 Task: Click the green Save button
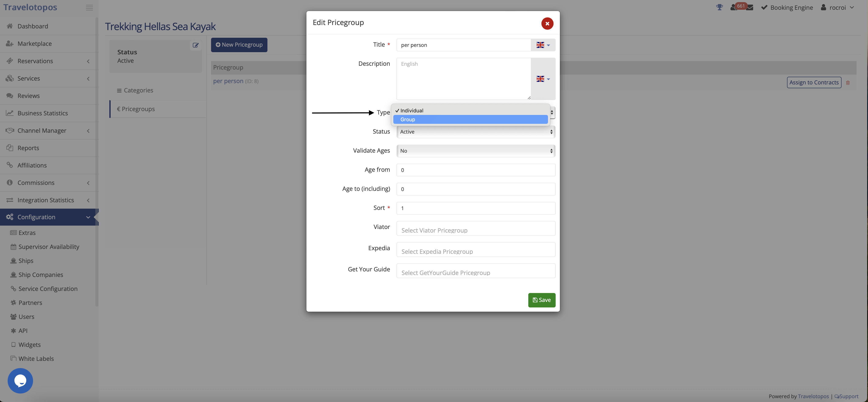point(541,300)
